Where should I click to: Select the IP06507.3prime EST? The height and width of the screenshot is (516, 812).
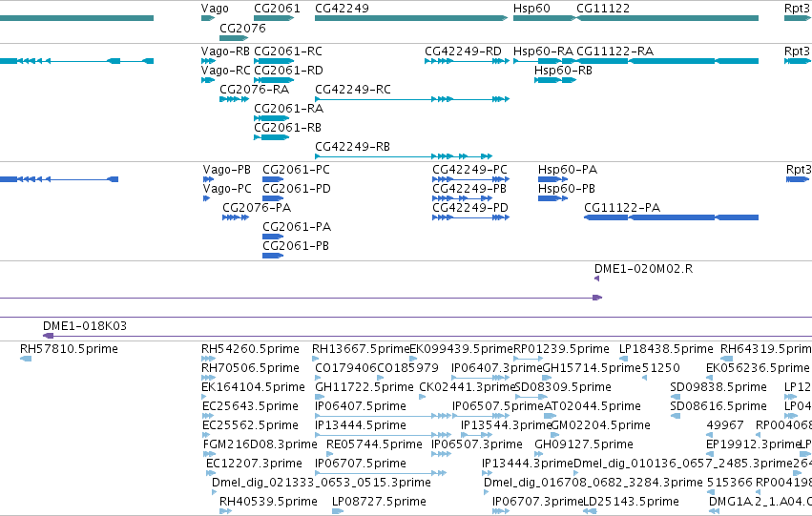click(441, 454)
